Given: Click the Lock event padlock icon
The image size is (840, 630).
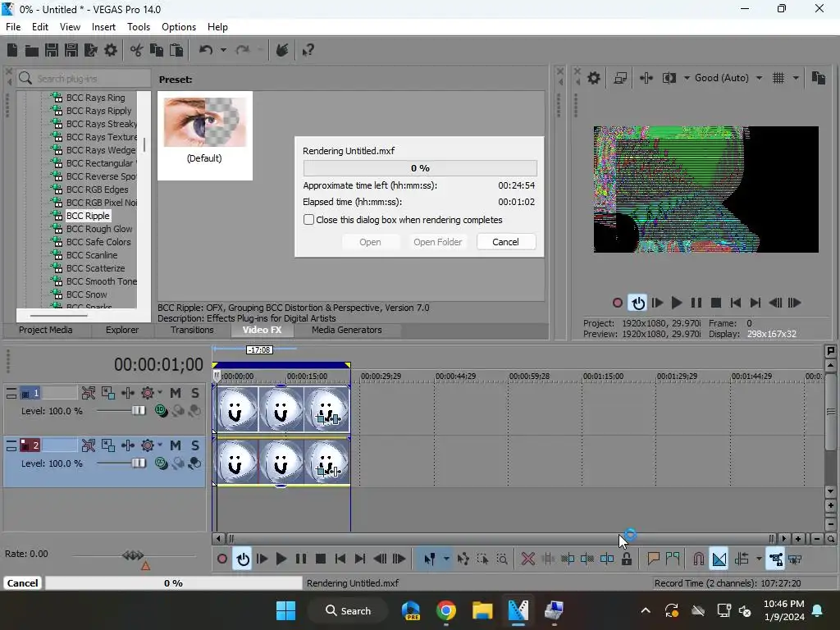Looking at the screenshot, I should coord(626,559).
